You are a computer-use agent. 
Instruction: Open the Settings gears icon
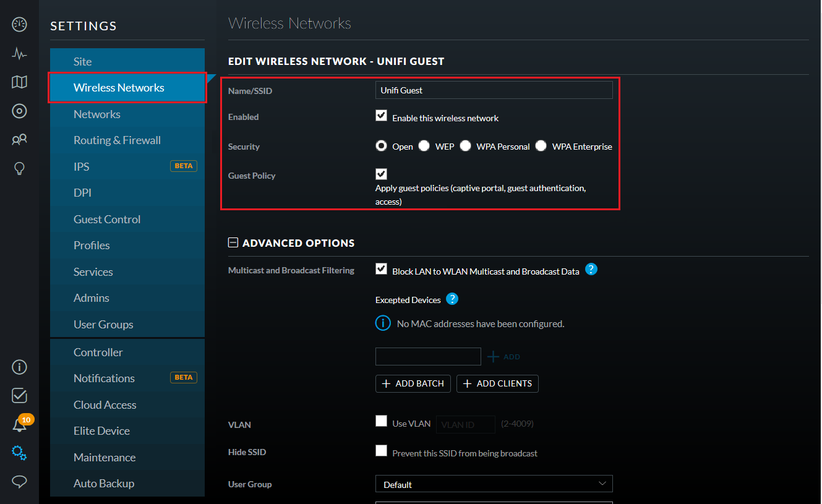[19, 453]
